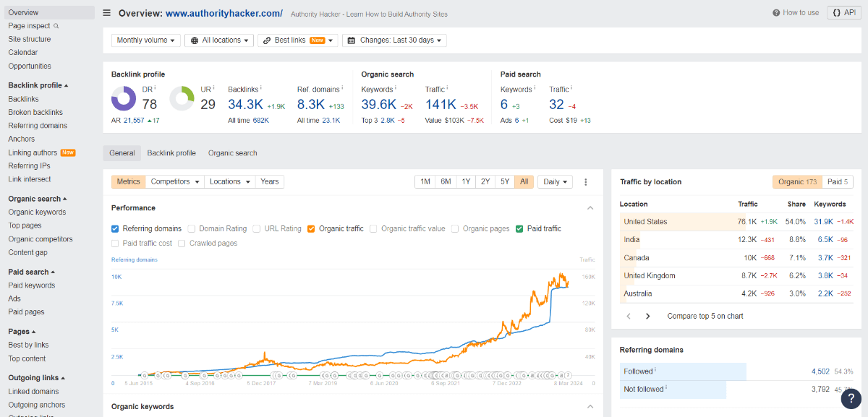
Task: Select the Metrics tab
Action: click(129, 182)
